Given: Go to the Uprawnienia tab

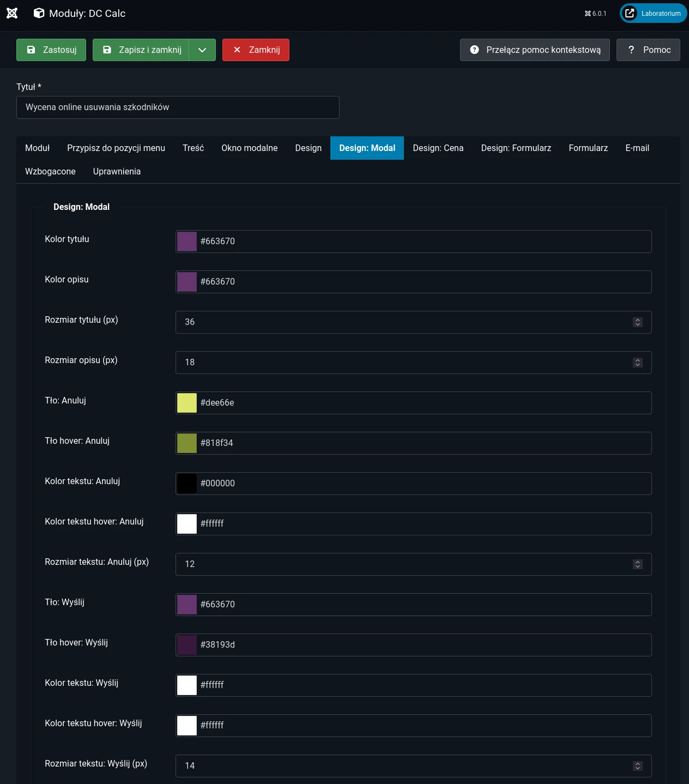Looking at the screenshot, I should point(117,171).
